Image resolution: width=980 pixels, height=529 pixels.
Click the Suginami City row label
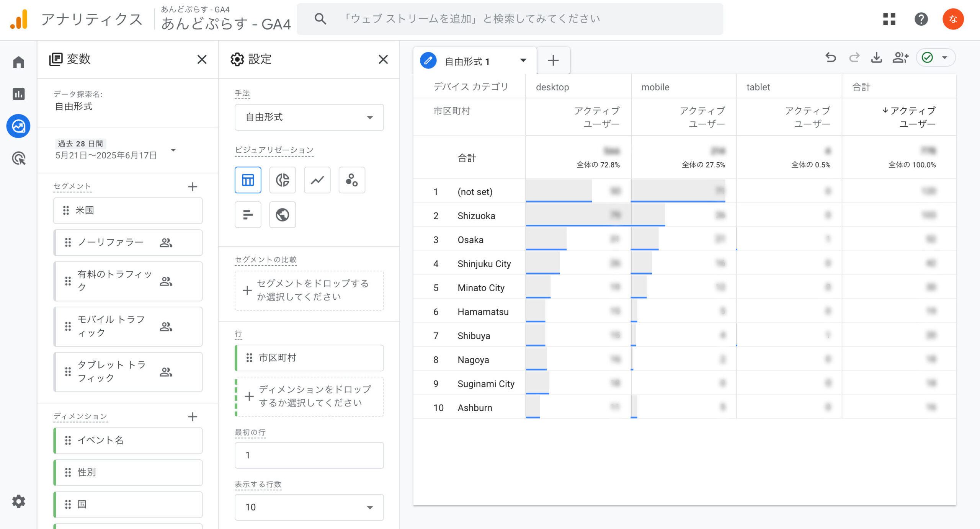(x=486, y=384)
